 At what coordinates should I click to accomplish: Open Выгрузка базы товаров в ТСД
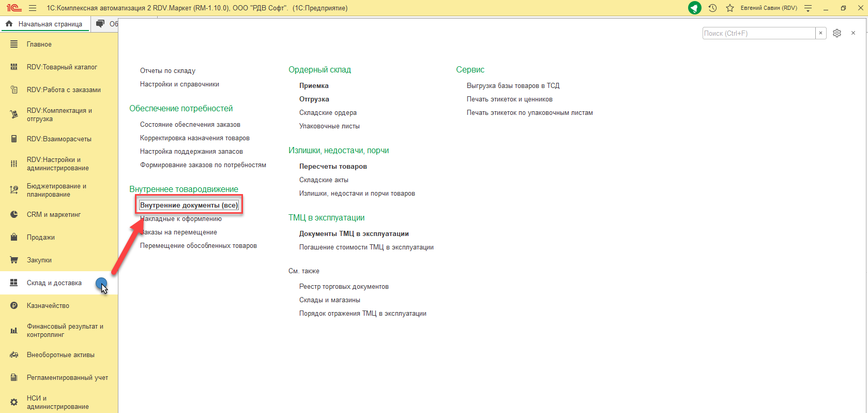coord(513,86)
